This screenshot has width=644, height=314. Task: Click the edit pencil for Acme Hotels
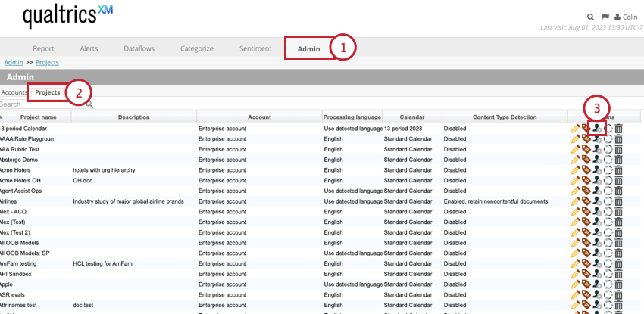pyautogui.click(x=575, y=170)
